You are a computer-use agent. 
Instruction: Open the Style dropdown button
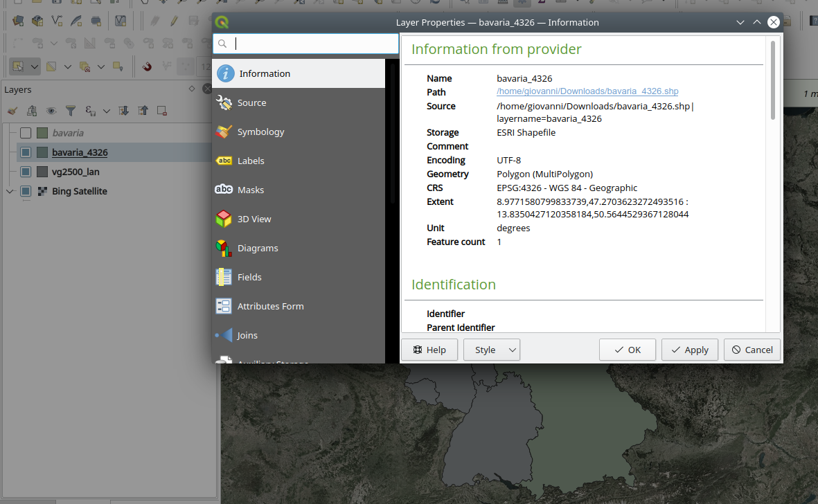point(492,350)
